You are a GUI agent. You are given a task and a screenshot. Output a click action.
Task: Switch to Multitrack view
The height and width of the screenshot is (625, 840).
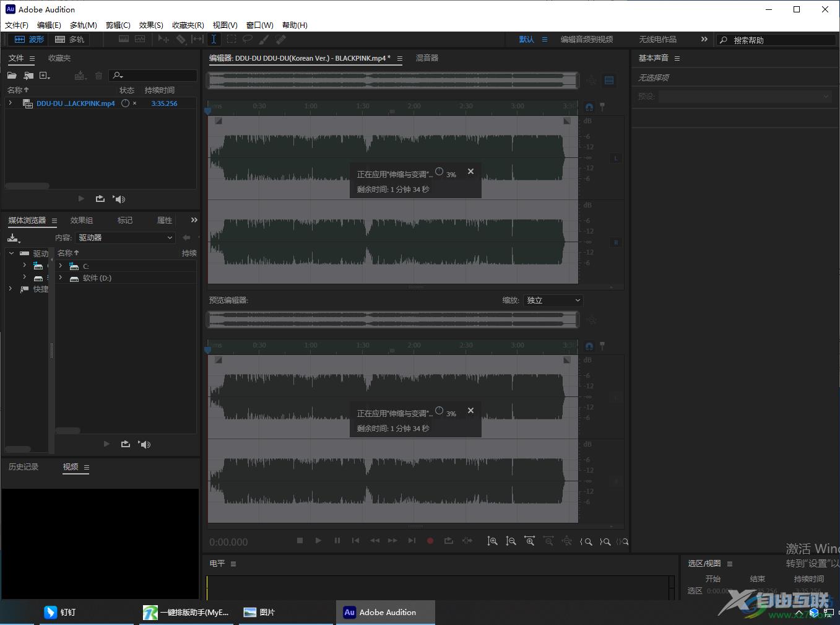click(69, 39)
